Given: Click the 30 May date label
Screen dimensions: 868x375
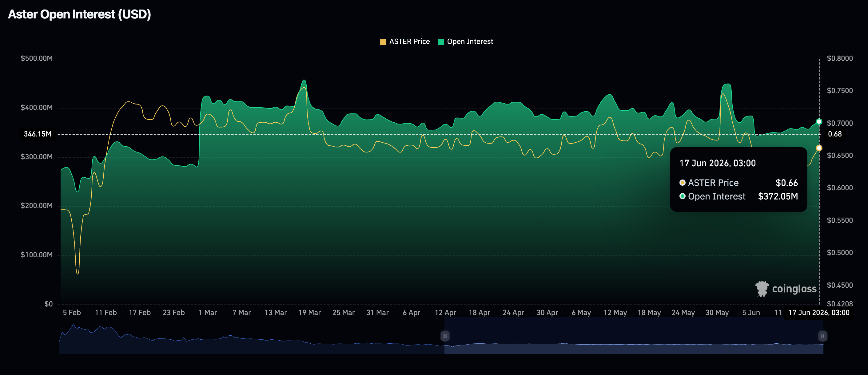Looking at the screenshot, I should (x=717, y=313).
